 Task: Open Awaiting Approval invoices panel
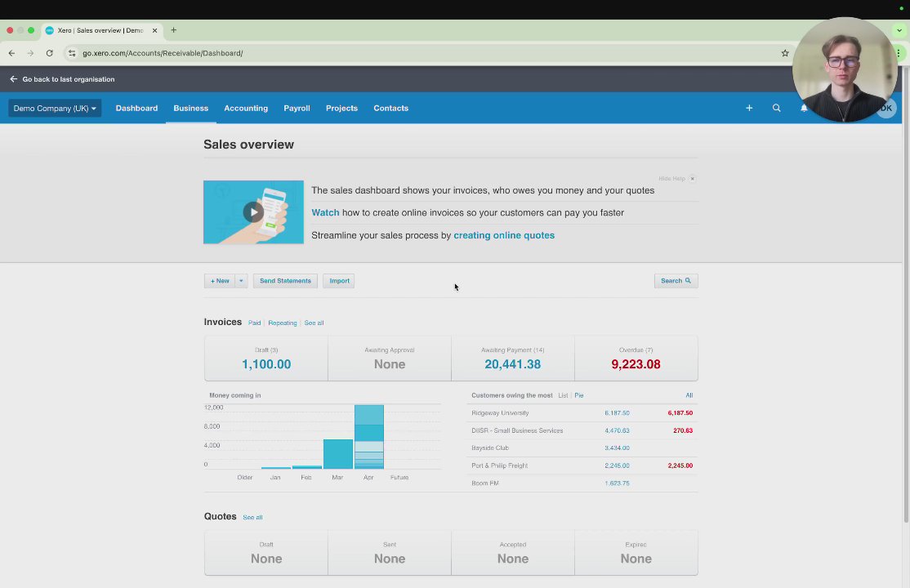pyautogui.click(x=390, y=359)
